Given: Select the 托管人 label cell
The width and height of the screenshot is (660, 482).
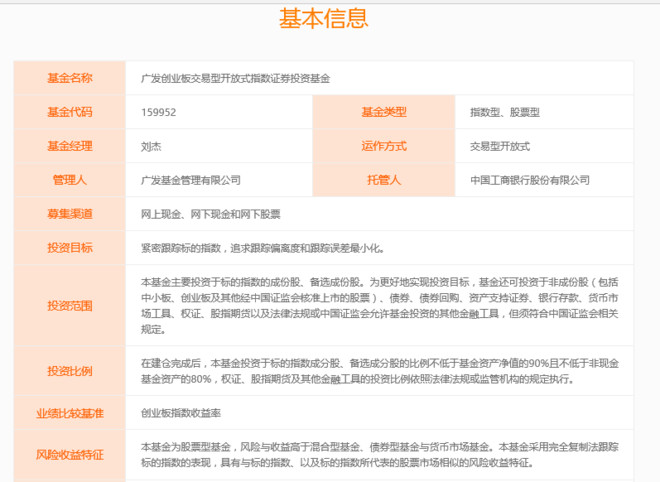Looking at the screenshot, I should click(x=384, y=180).
